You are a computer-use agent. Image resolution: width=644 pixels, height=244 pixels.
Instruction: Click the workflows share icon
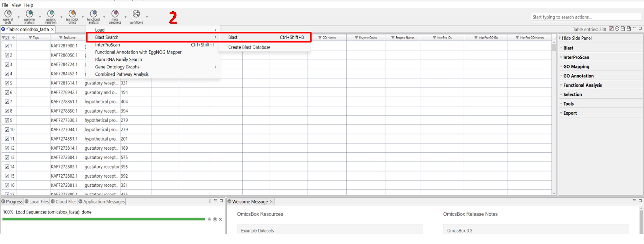click(136, 14)
